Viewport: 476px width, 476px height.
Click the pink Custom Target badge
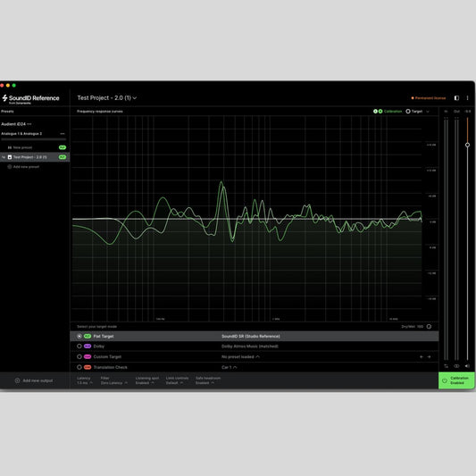(88, 356)
